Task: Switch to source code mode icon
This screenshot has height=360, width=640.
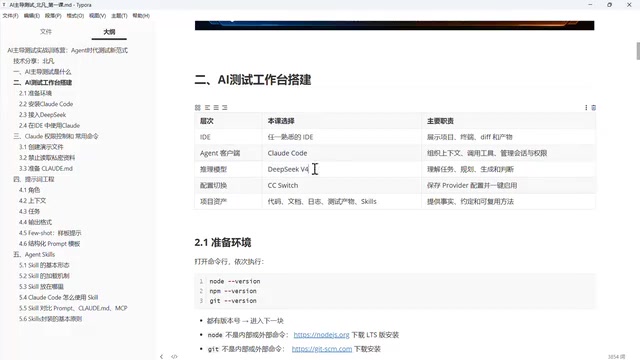Action: (x=174, y=356)
